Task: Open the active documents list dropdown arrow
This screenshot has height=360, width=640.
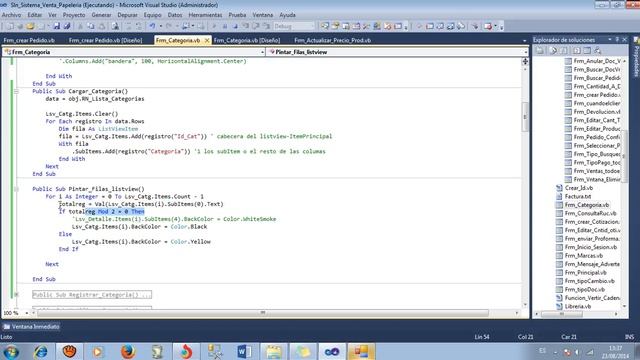Action: 524,40
